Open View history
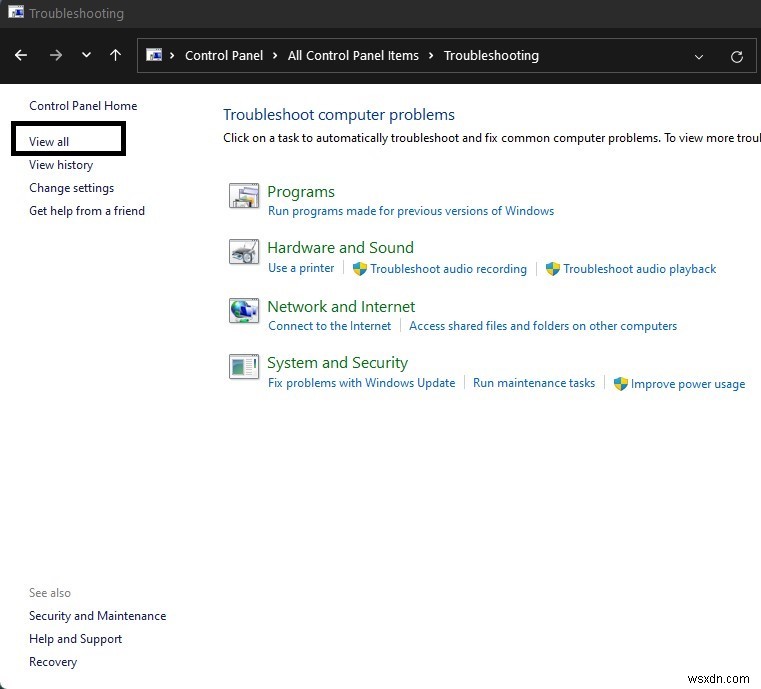This screenshot has height=689, width=761. pyautogui.click(x=61, y=165)
